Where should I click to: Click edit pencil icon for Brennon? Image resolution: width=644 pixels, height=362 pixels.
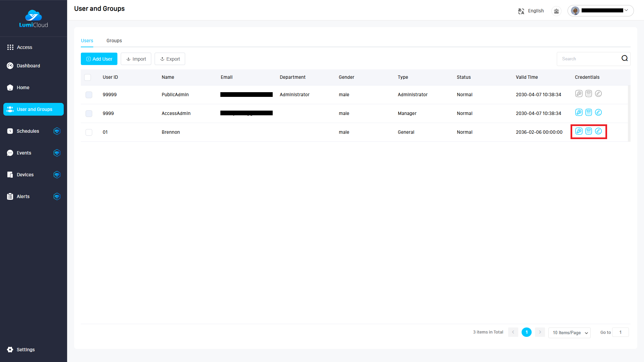point(598,131)
